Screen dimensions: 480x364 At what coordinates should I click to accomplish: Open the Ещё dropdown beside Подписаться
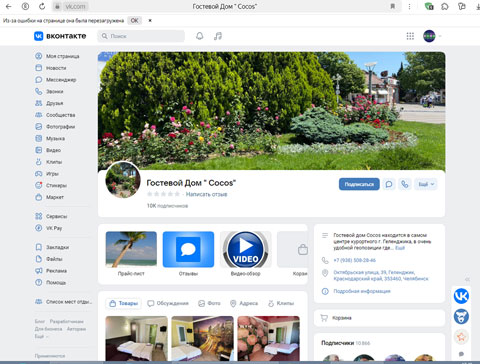(426, 184)
